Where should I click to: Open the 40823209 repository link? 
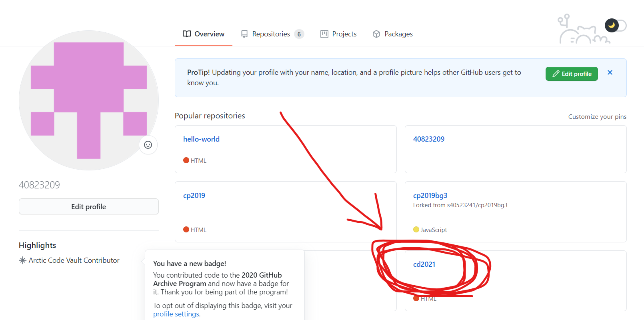429,139
